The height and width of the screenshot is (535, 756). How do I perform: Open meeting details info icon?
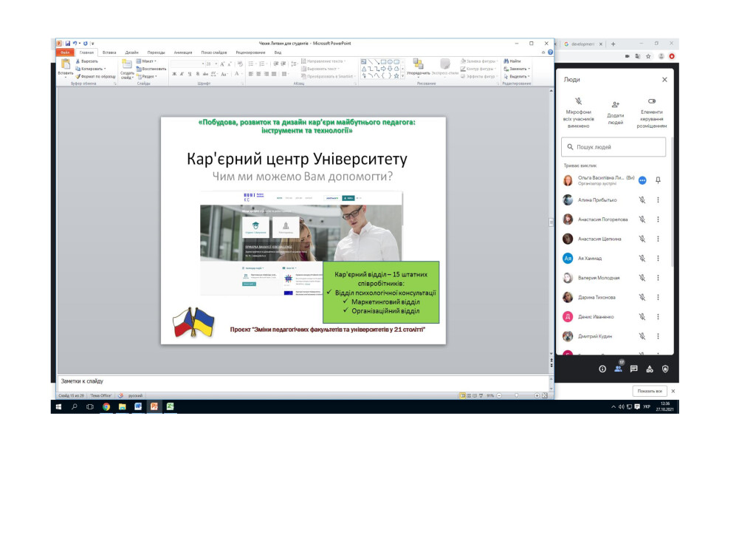[602, 369]
